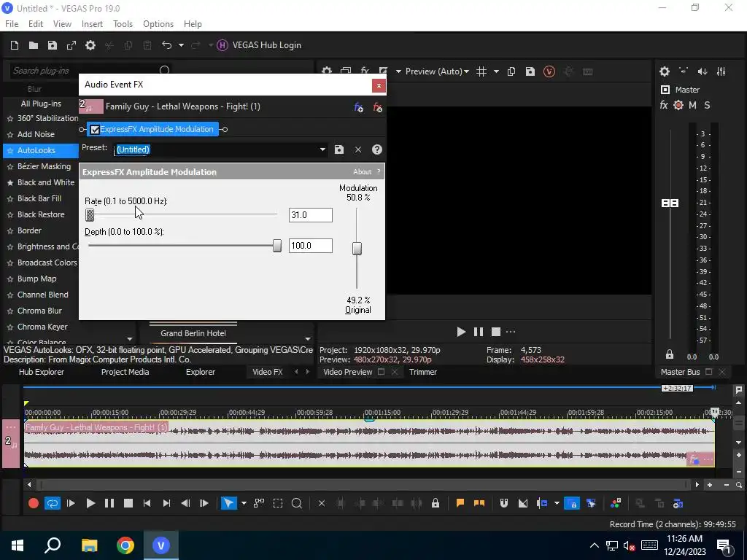
Task: Open the File menu
Action: coord(12,24)
